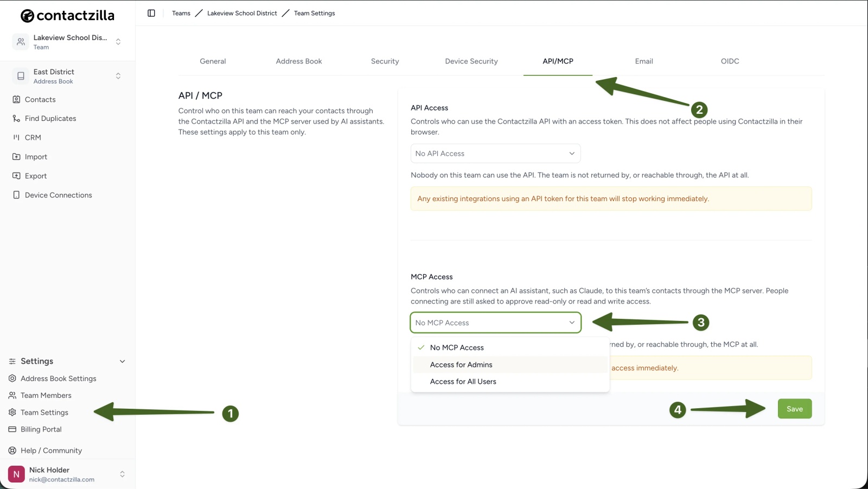Screen dimensions: 868x489
Task: Open Lakeview School District breadcrumb
Action: [x=242, y=13]
